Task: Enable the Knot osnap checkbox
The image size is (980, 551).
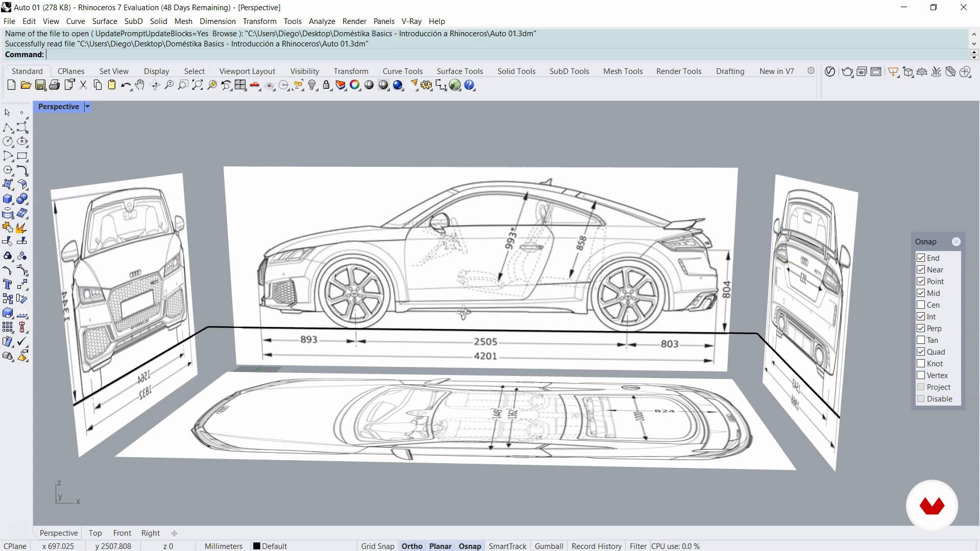Action: [x=921, y=364]
